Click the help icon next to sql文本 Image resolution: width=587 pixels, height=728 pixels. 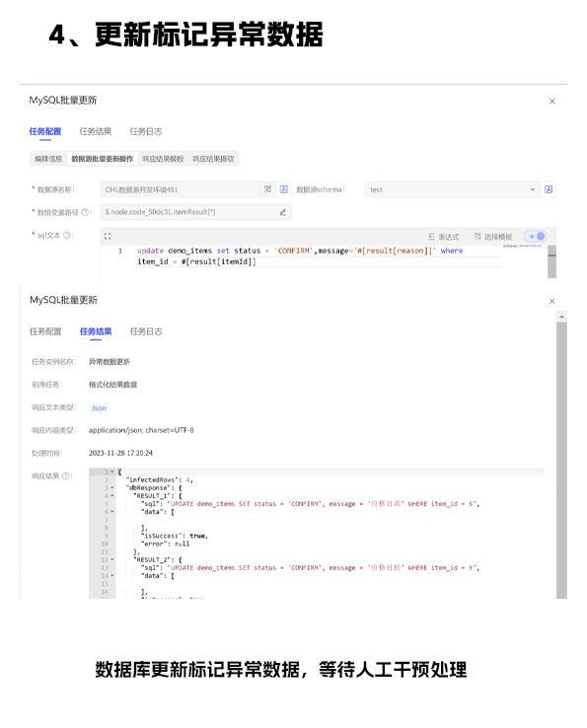click(x=67, y=236)
